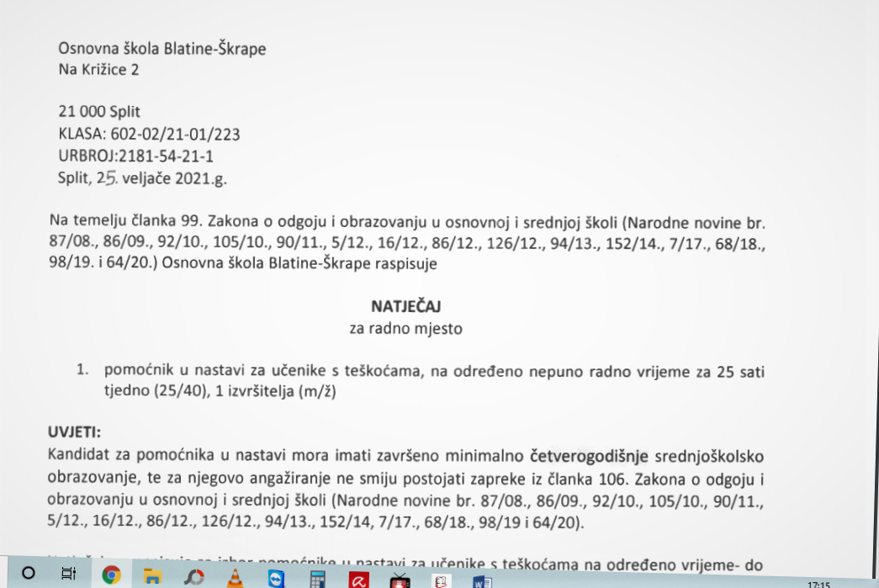
Task: Open the Cortana search circle
Action: click(28, 573)
